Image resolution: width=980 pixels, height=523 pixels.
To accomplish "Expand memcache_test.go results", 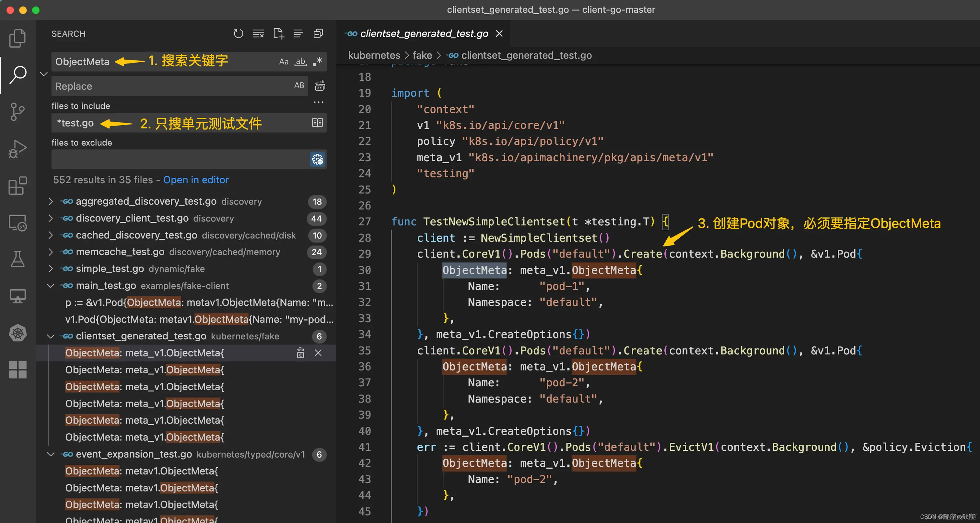I will (50, 252).
